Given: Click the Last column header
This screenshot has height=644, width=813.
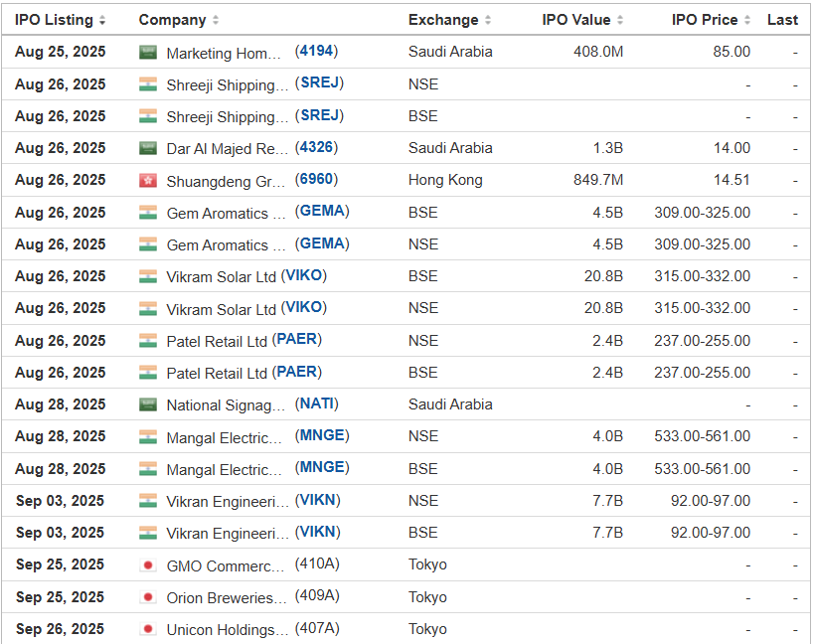Looking at the screenshot, I should pos(782,20).
